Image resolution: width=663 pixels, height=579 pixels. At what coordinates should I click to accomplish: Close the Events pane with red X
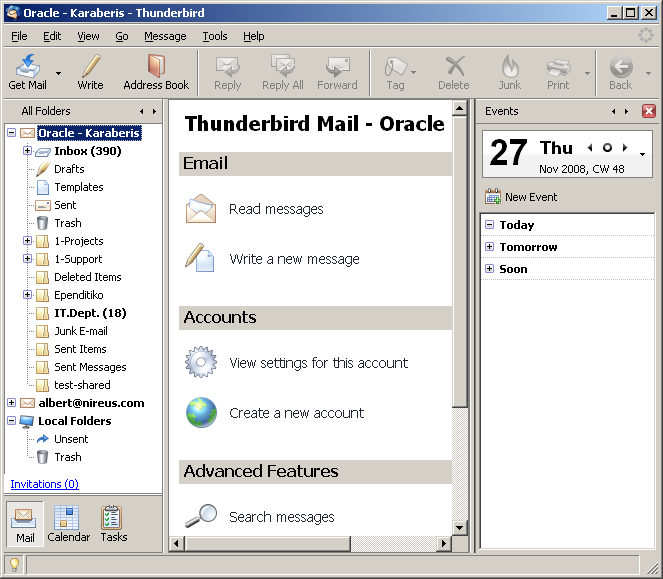click(x=649, y=111)
